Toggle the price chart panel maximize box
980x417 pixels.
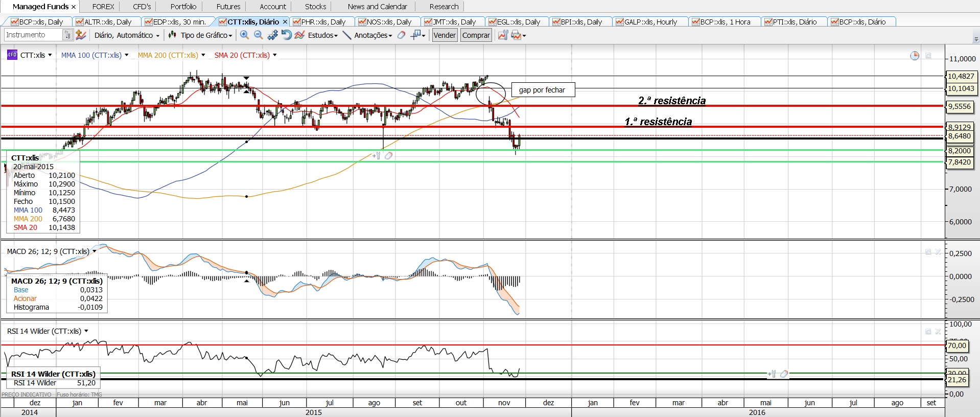(928, 56)
